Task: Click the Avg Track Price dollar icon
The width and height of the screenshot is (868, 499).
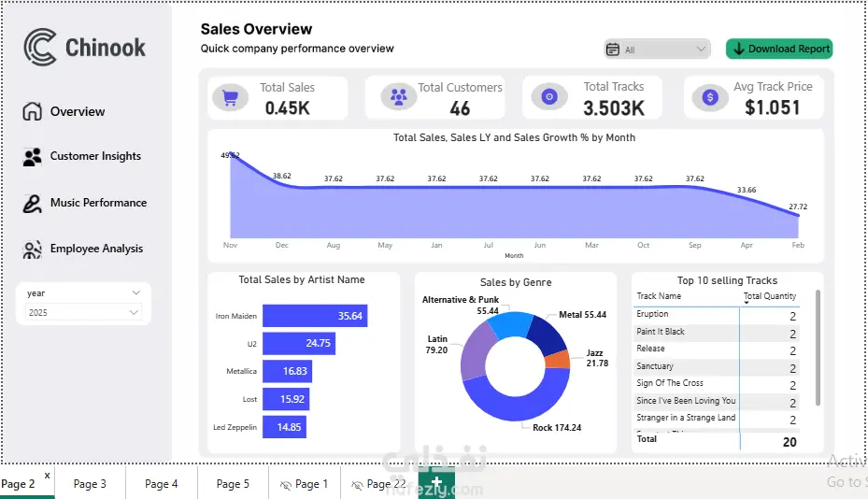Action: point(710,97)
